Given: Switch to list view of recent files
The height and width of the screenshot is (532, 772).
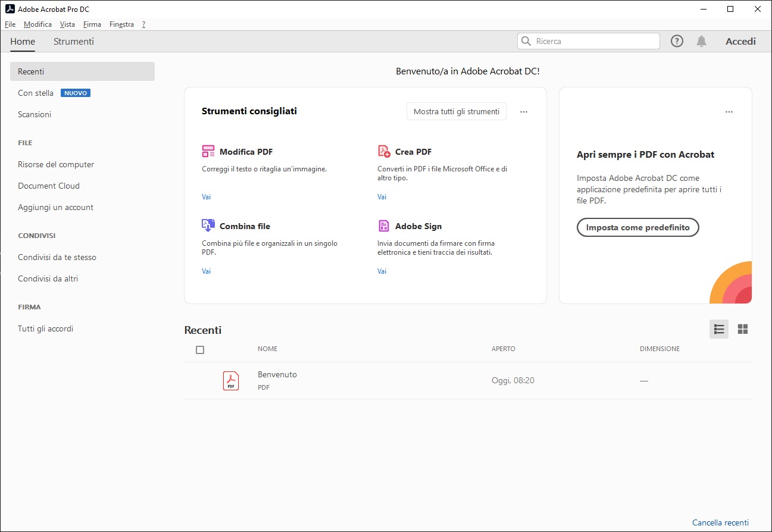Looking at the screenshot, I should (x=719, y=329).
